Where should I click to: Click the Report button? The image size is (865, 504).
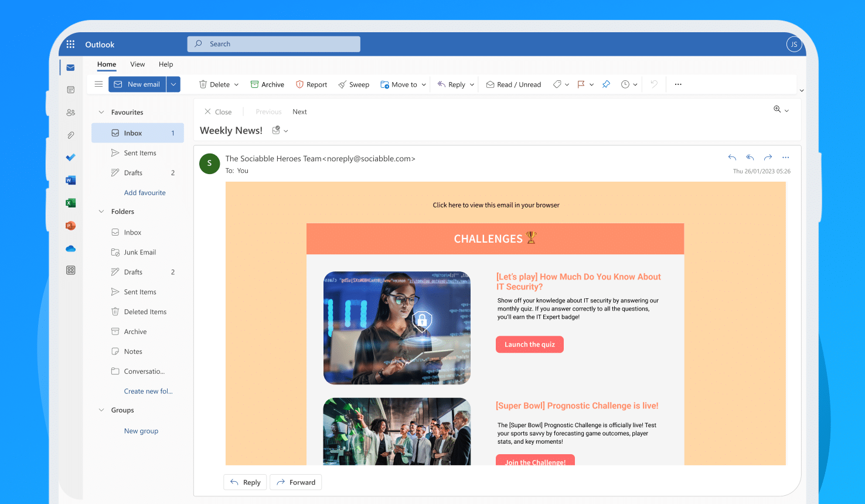(312, 84)
